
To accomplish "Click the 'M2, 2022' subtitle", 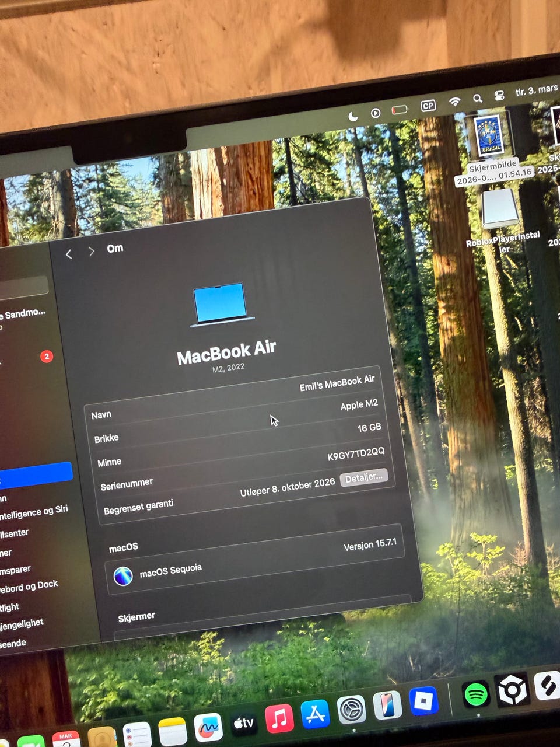I will pyautogui.click(x=228, y=368).
